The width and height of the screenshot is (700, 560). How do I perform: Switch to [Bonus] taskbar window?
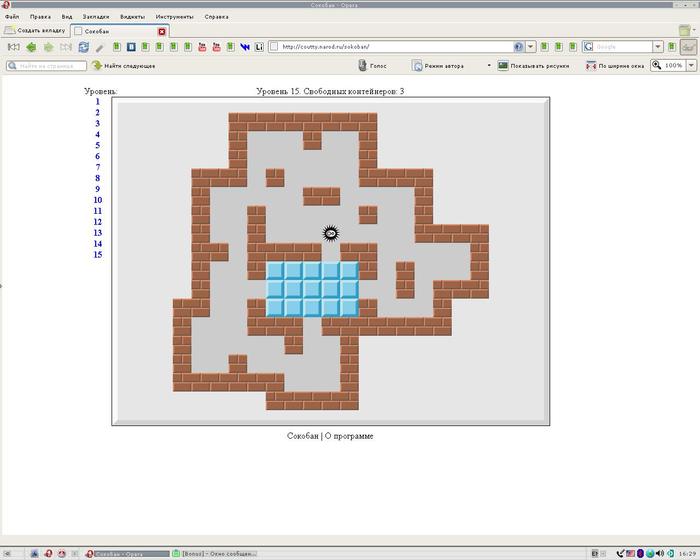[x=216, y=554]
